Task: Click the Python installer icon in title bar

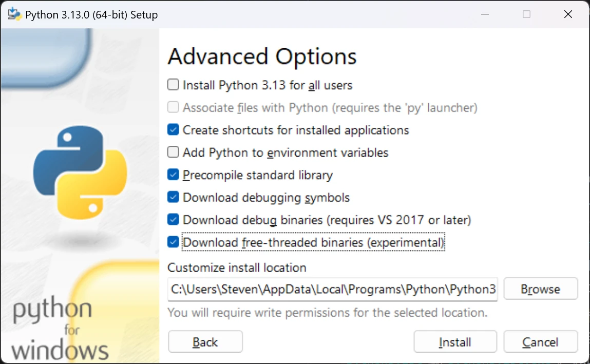Action: click(x=14, y=14)
